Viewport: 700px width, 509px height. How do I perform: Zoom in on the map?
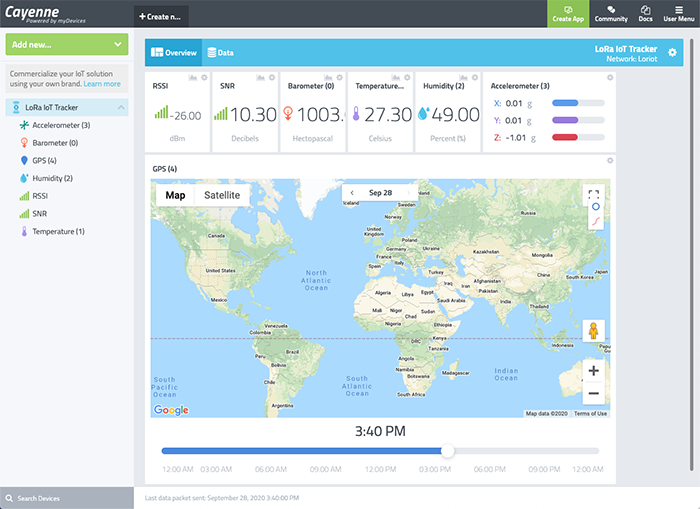[593, 371]
